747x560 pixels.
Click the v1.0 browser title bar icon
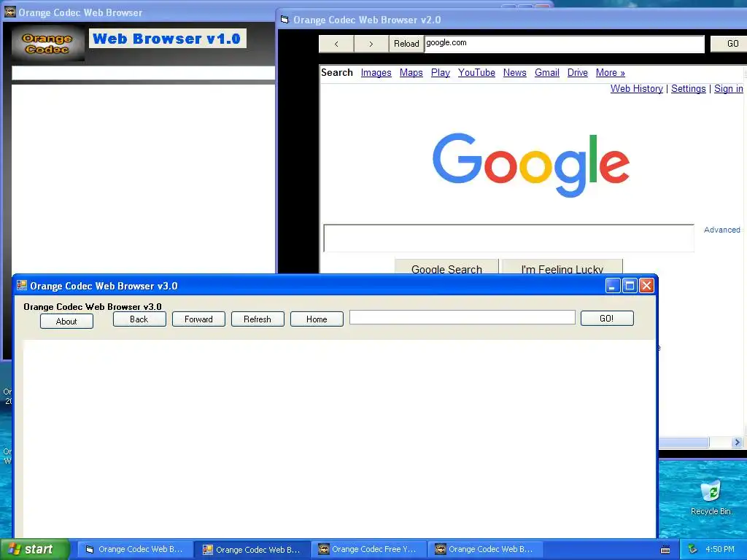coord(10,12)
